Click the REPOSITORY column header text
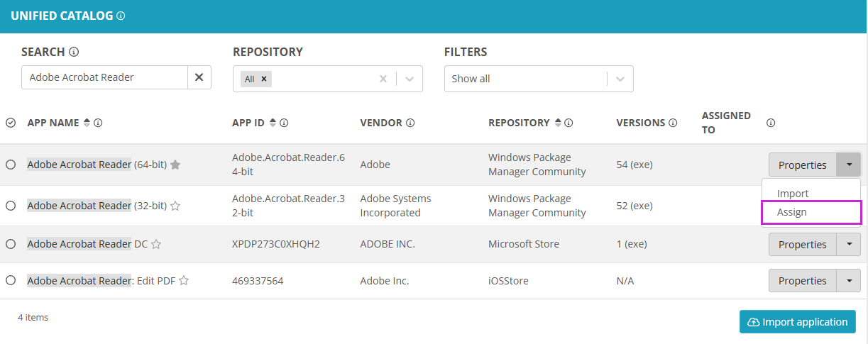 point(519,123)
